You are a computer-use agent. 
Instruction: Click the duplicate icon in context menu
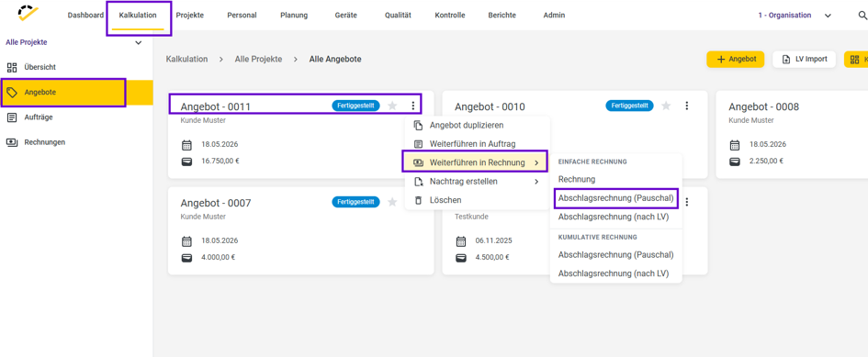click(419, 126)
